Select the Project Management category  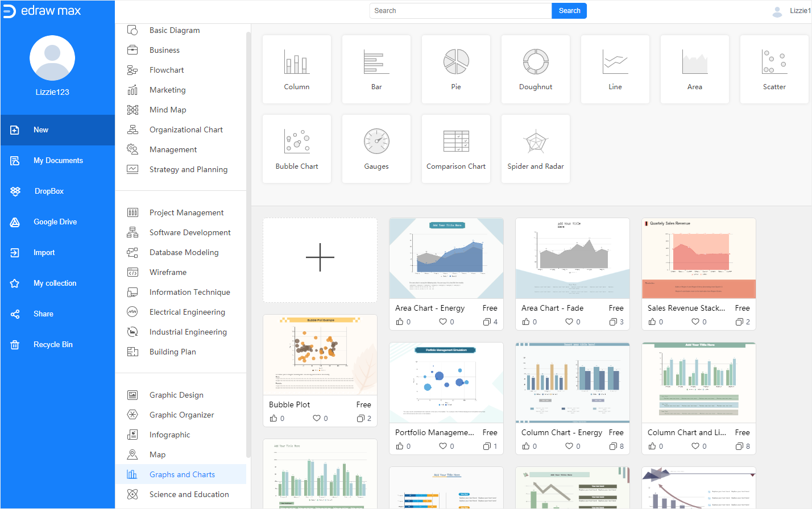pos(181,212)
